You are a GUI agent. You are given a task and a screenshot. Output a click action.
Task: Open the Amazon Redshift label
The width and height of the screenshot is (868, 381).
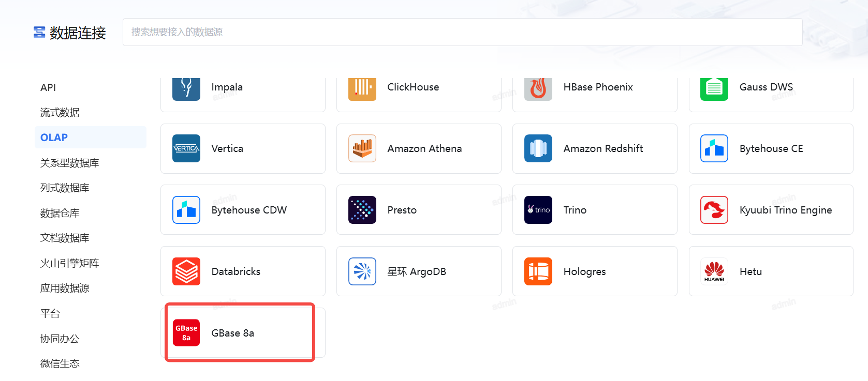[603, 148]
